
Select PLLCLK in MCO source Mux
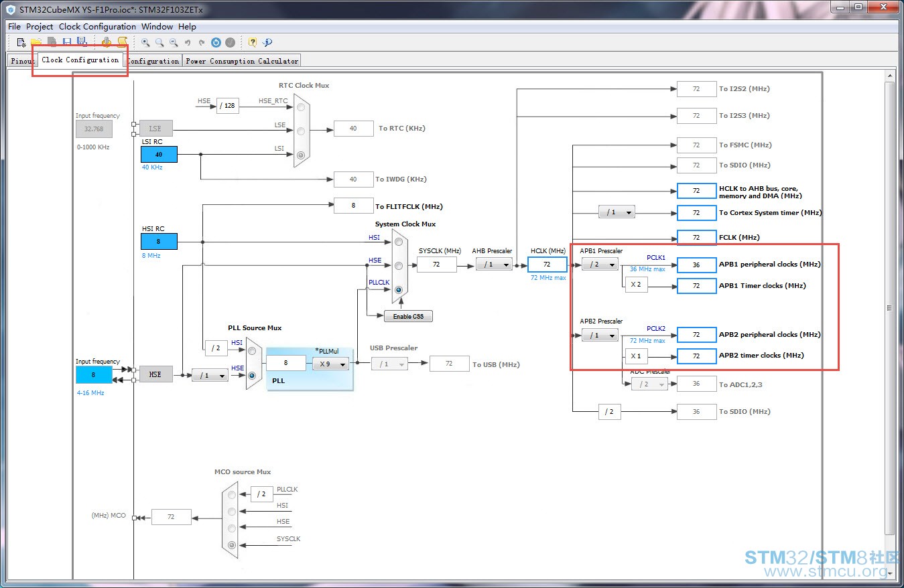click(x=232, y=495)
